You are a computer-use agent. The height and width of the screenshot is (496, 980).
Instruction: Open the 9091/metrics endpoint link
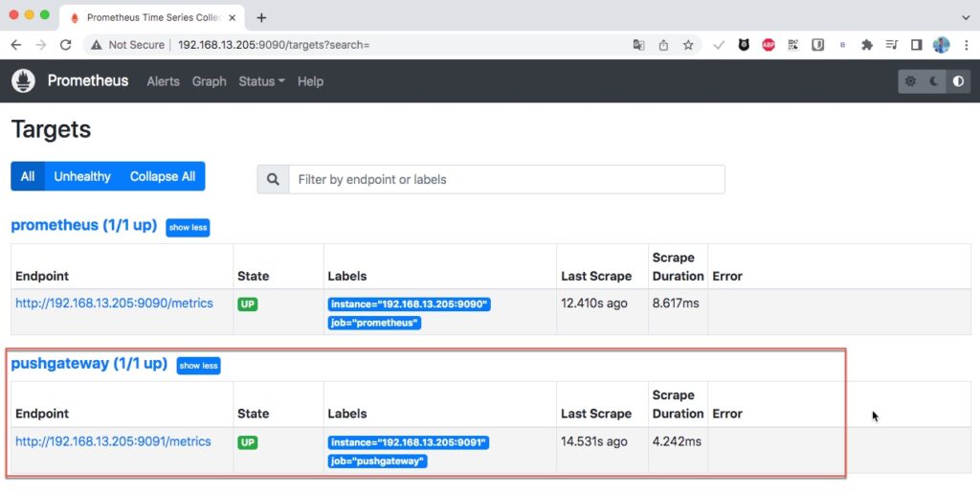[113, 441]
